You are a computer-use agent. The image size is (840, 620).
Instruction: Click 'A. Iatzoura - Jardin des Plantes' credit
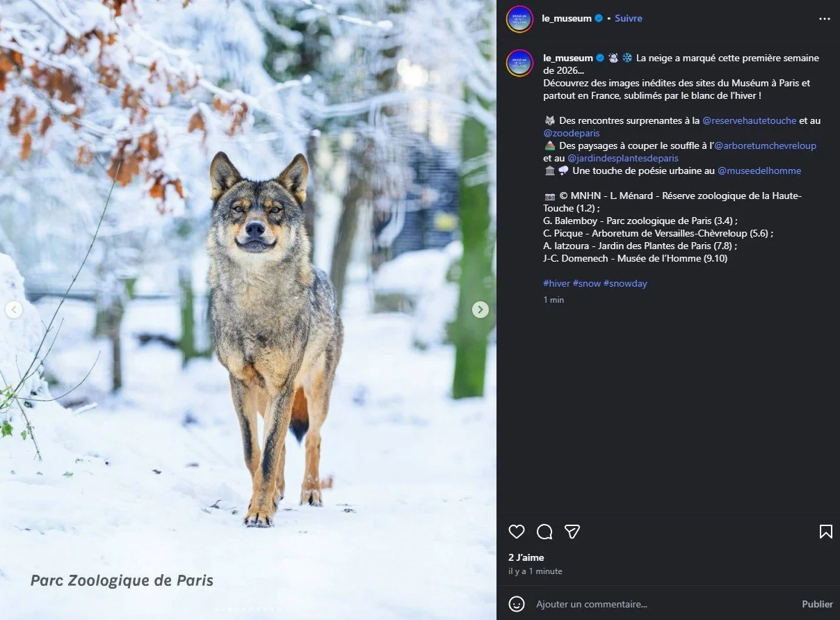click(640, 246)
